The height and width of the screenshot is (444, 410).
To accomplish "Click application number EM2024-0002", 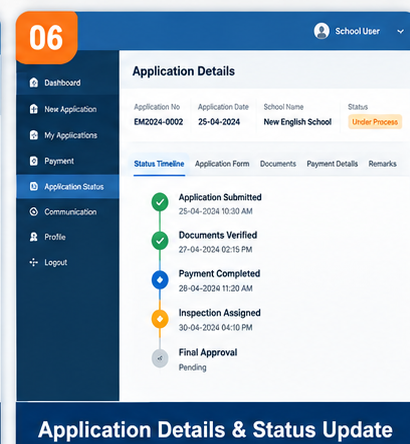I will [x=158, y=122].
